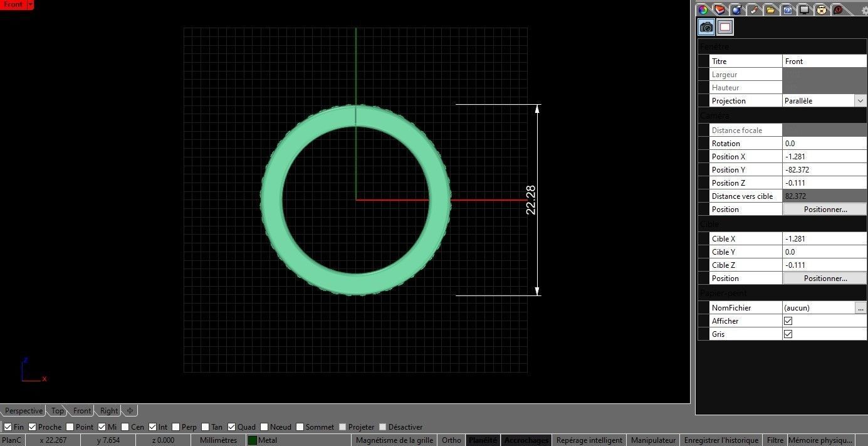Open the Projection dropdown set to Parallèle
The image size is (868, 446).
point(860,100)
